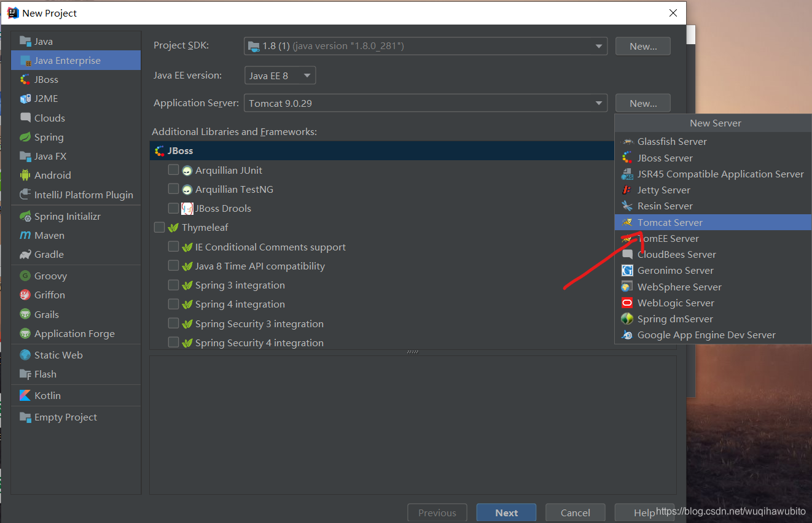Click the Flash folder icon

25,374
